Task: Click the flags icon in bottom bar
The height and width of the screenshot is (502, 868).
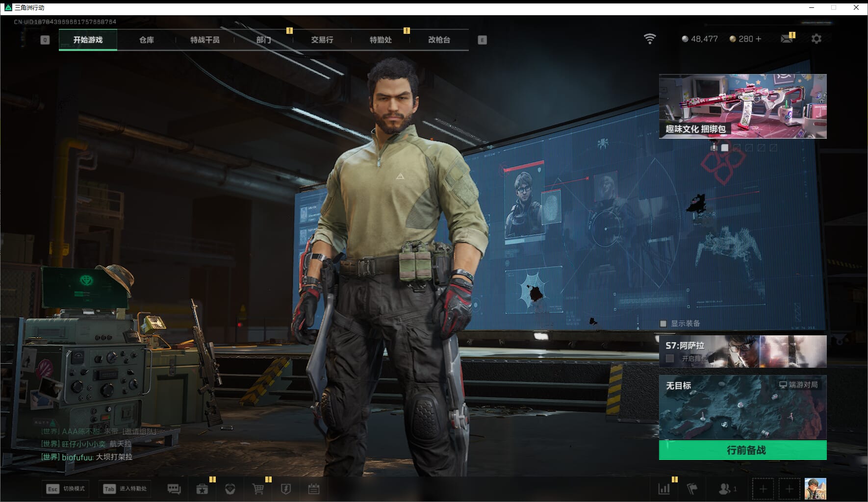Action: 692,489
